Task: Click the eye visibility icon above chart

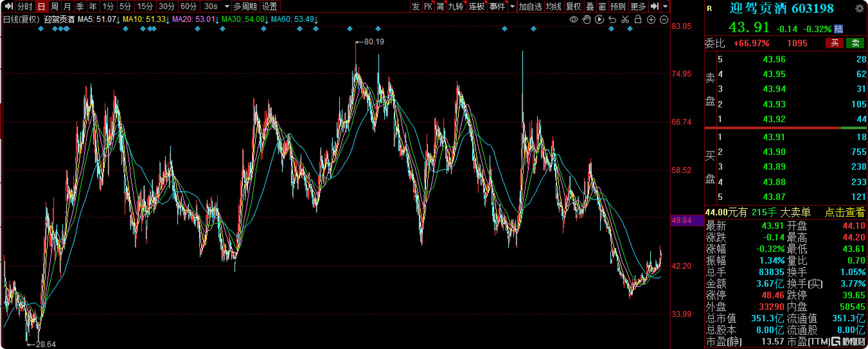Action: [573, 20]
